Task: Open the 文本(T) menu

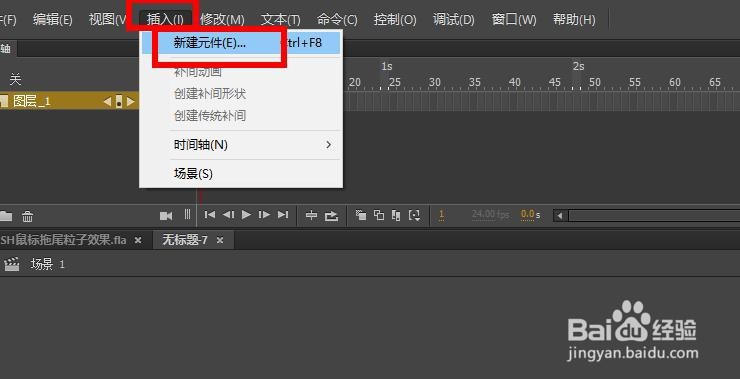Action: tap(280, 20)
